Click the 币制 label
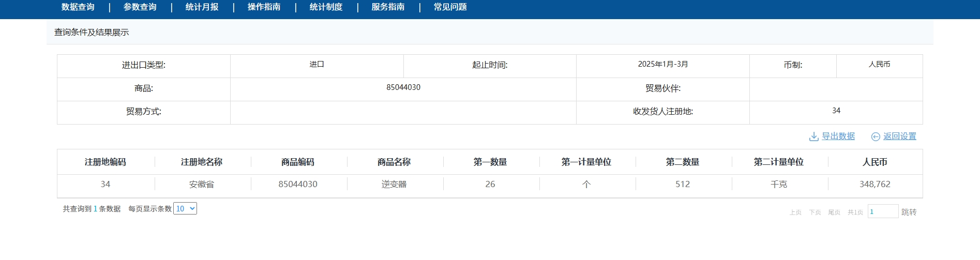This screenshot has width=980, height=260. tap(793, 65)
